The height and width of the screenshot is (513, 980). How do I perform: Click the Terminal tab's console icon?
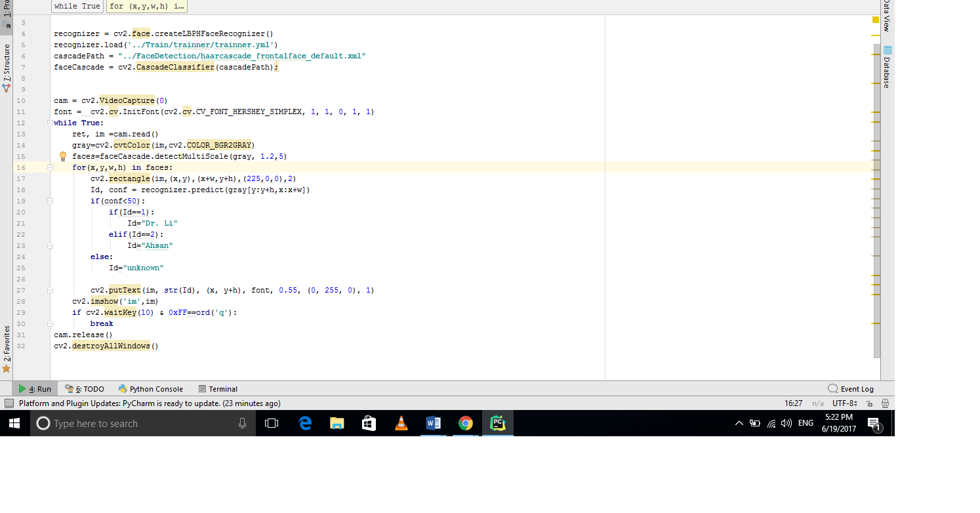pos(202,389)
